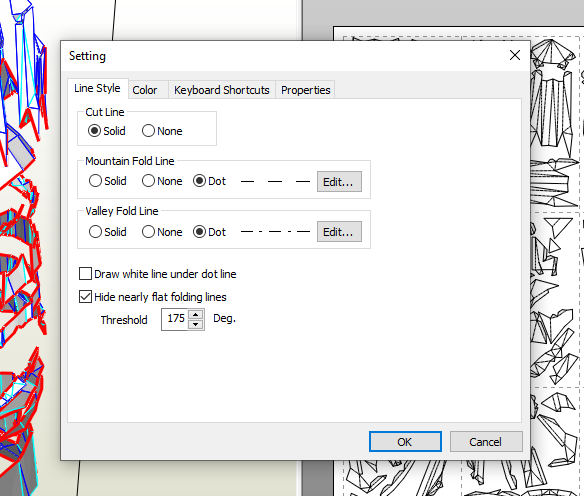584x496 pixels.
Task: Confirm settings with OK
Action: pos(405,442)
